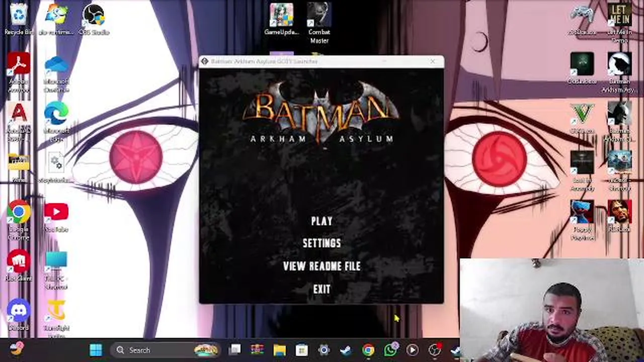Open the GTA V desktop shortcut
Image resolution: width=644 pixels, height=362 pixels.
click(x=582, y=118)
